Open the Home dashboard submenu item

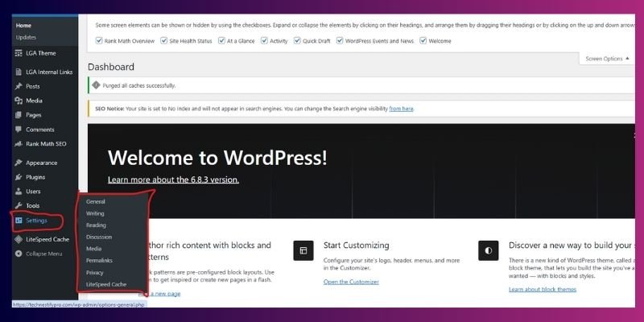[x=23, y=26]
